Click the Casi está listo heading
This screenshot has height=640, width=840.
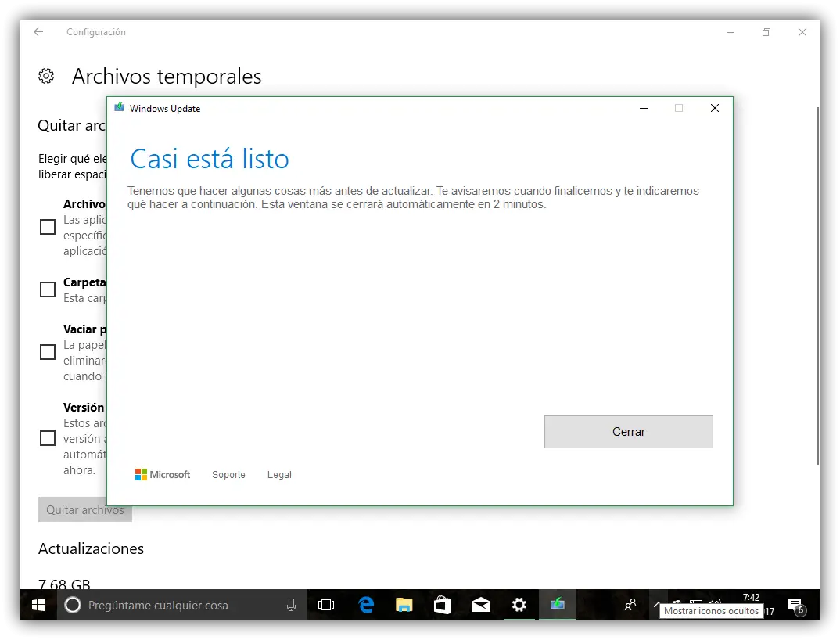210,159
